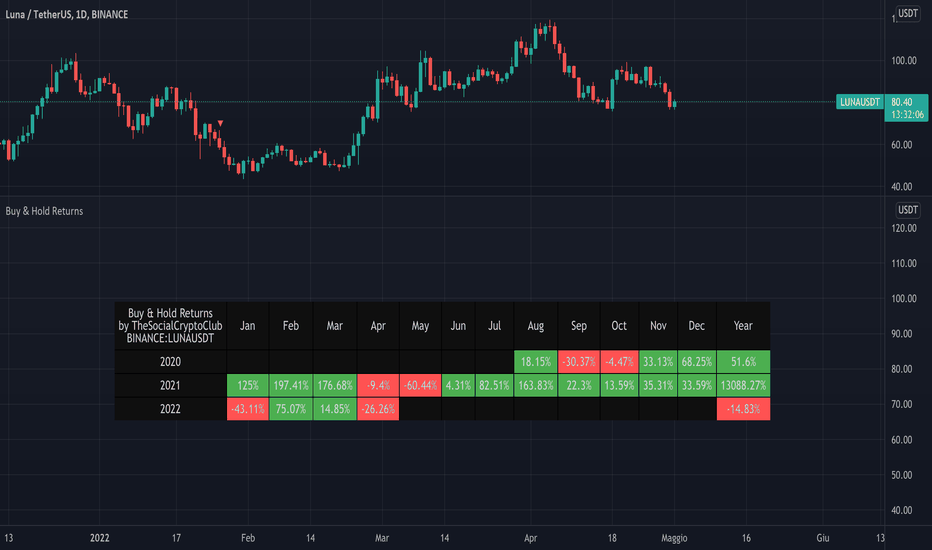
Task: Click the 82.51% July 2021 cell
Action: [x=495, y=385]
